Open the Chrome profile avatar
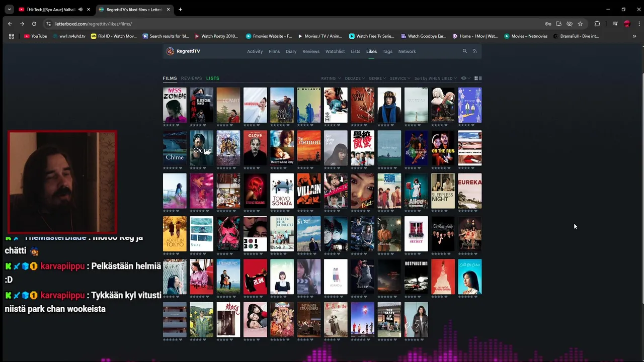The width and height of the screenshot is (644, 362). [x=627, y=24]
